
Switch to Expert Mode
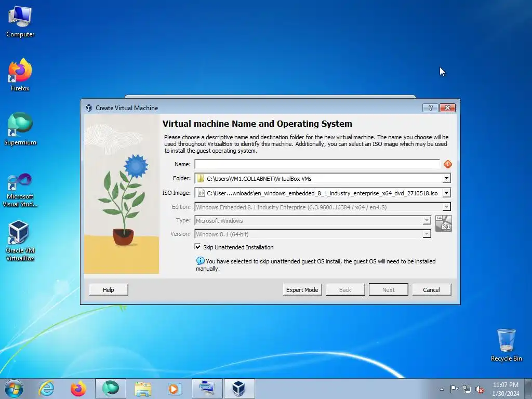pos(302,290)
